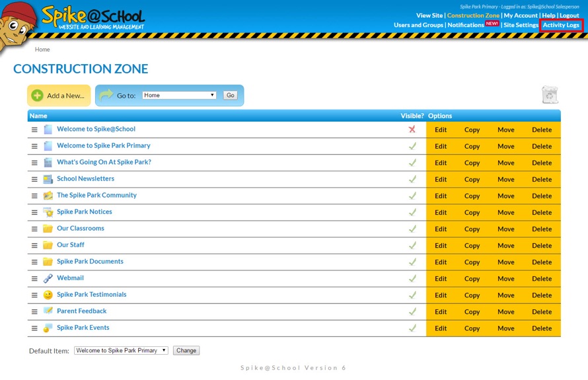The width and height of the screenshot is (588, 380).
Task: Toggle visibility check for Welcome to Spike Park Primary
Action: pyautogui.click(x=412, y=146)
